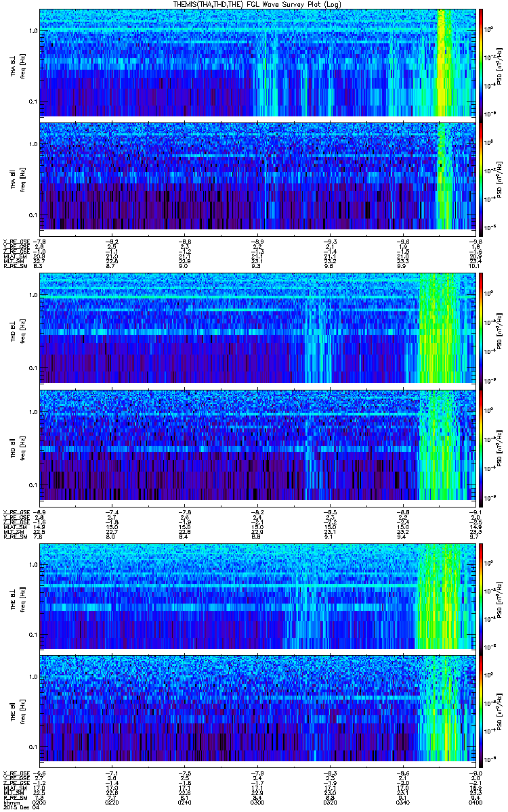This screenshot has height=812, width=508.
Task: Click the "0320" time tick label
Action: coord(331,802)
